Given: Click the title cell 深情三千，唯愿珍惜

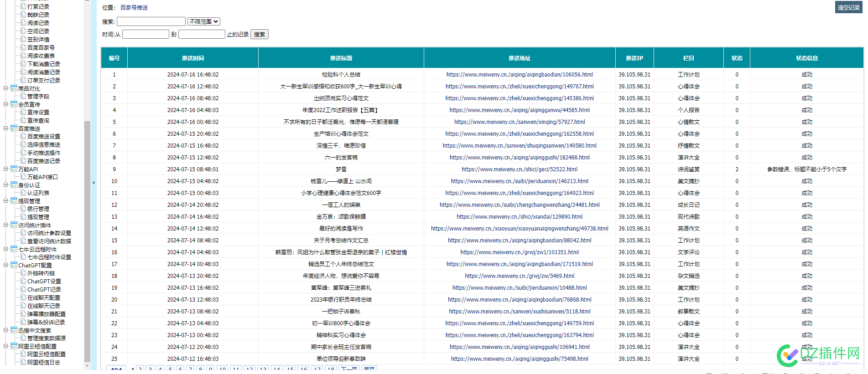Looking at the screenshot, I should coord(341,146).
